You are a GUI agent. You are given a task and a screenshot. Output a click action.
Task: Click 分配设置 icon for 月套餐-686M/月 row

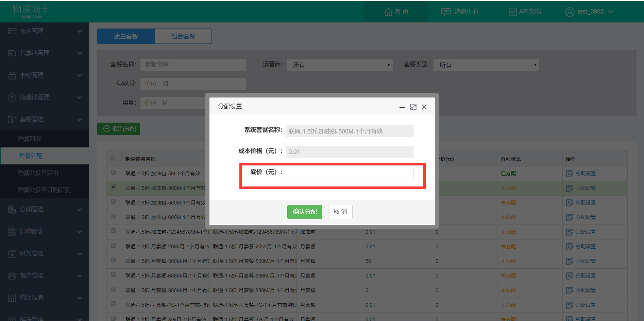coord(570,276)
